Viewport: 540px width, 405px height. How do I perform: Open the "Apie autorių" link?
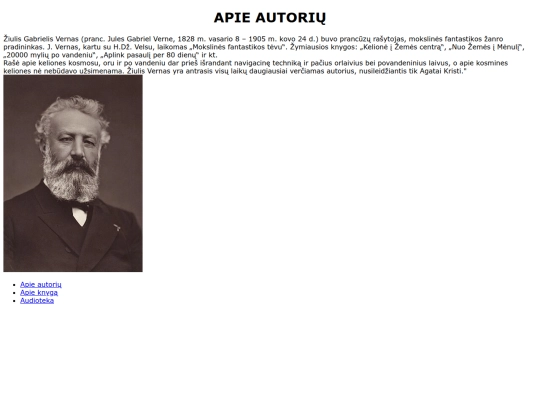pyautogui.click(x=41, y=284)
